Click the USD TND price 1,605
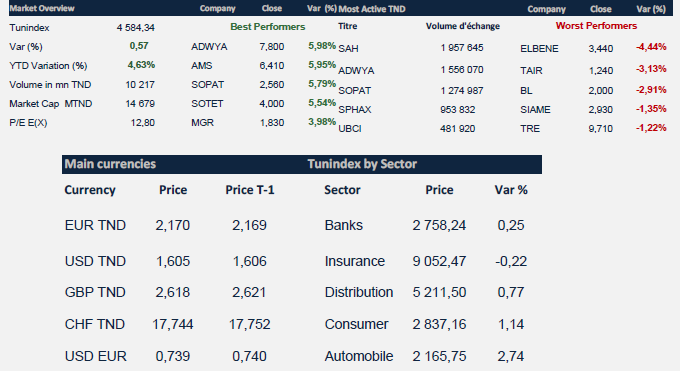 [x=173, y=261]
